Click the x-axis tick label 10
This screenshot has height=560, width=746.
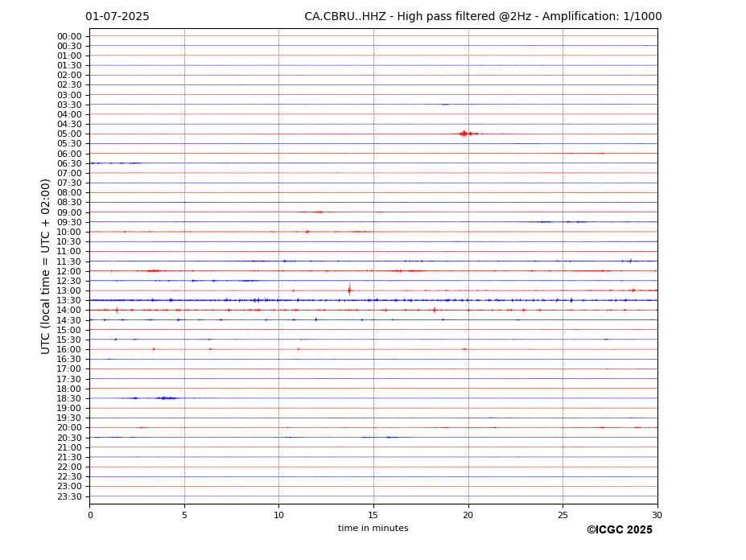pyautogui.click(x=278, y=515)
